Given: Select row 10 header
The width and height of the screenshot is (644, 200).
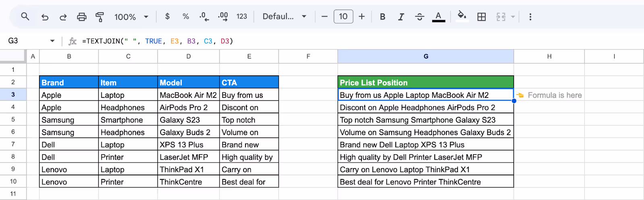Looking at the screenshot, I should coord(13,181).
